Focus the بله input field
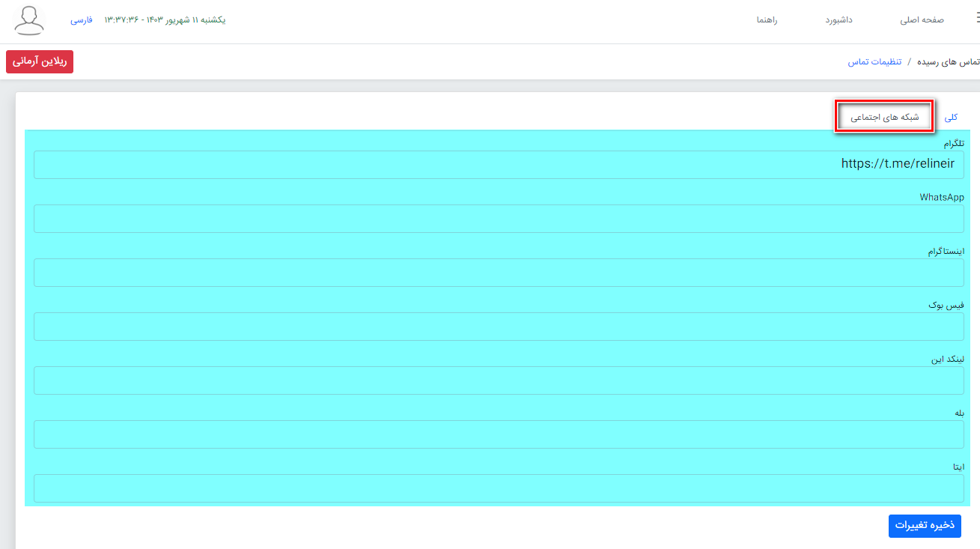 point(499,434)
